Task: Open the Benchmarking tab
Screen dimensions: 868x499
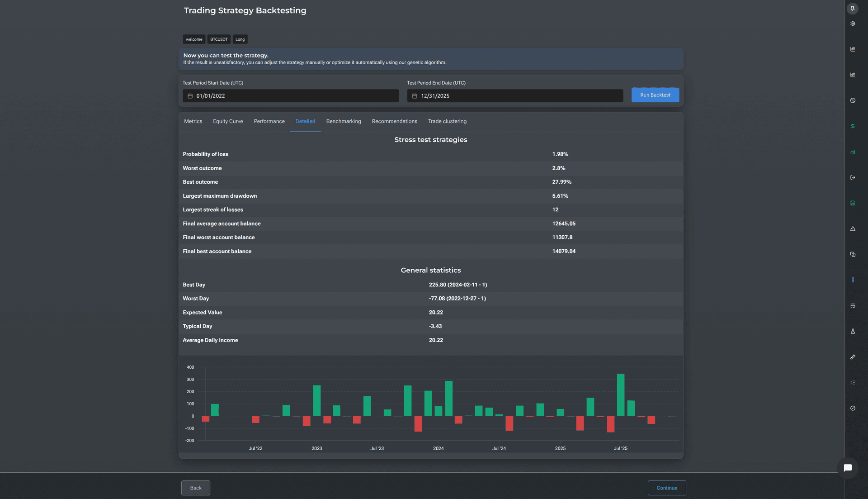Action: 344,121
